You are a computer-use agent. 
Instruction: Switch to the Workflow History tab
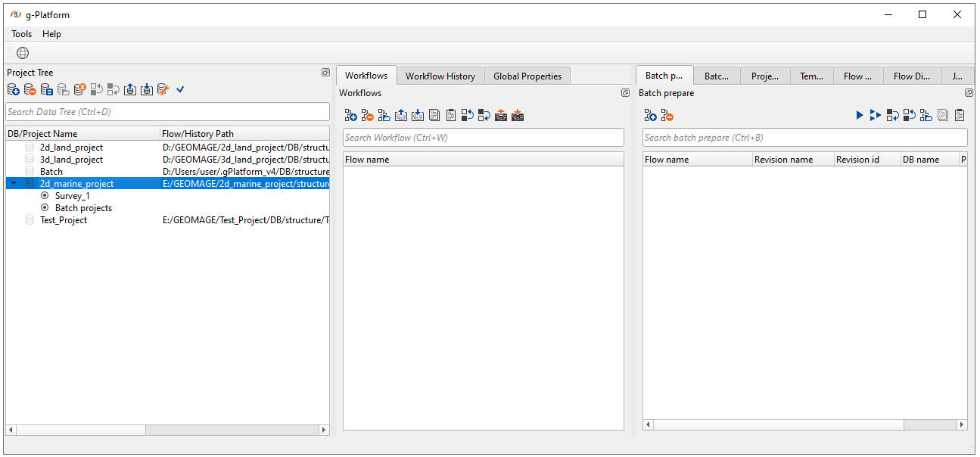tap(440, 76)
